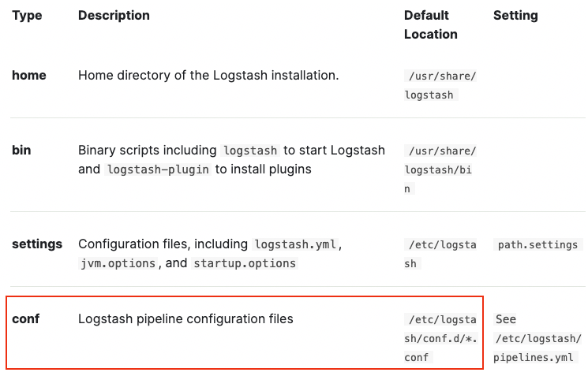Click the Setting column header
The width and height of the screenshot is (588, 376).
(x=515, y=15)
